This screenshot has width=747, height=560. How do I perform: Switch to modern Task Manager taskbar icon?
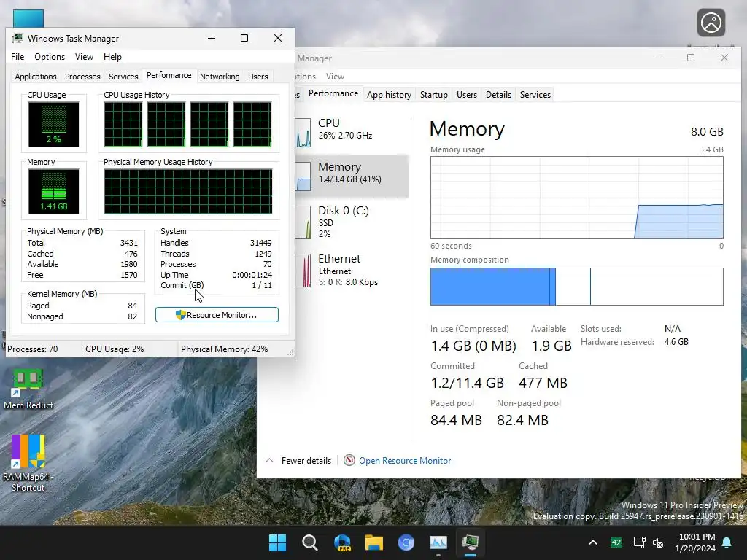coord(438,542)
